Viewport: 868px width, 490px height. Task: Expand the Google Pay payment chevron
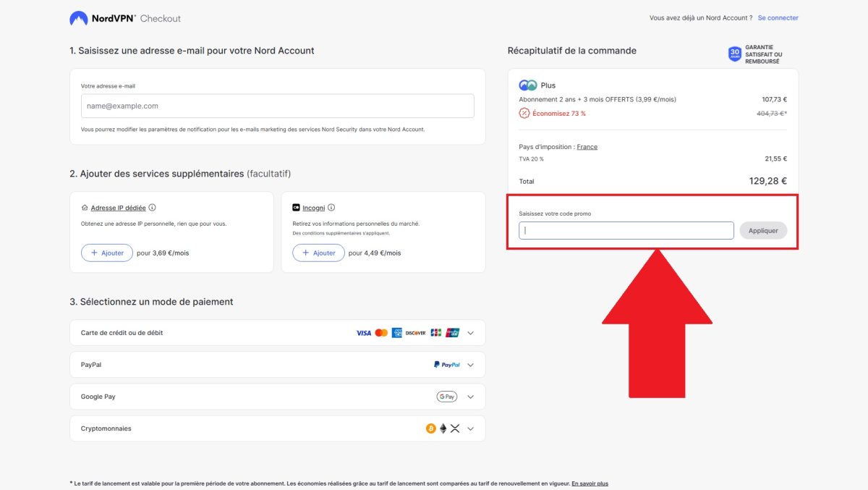click(x=470, y=397)
